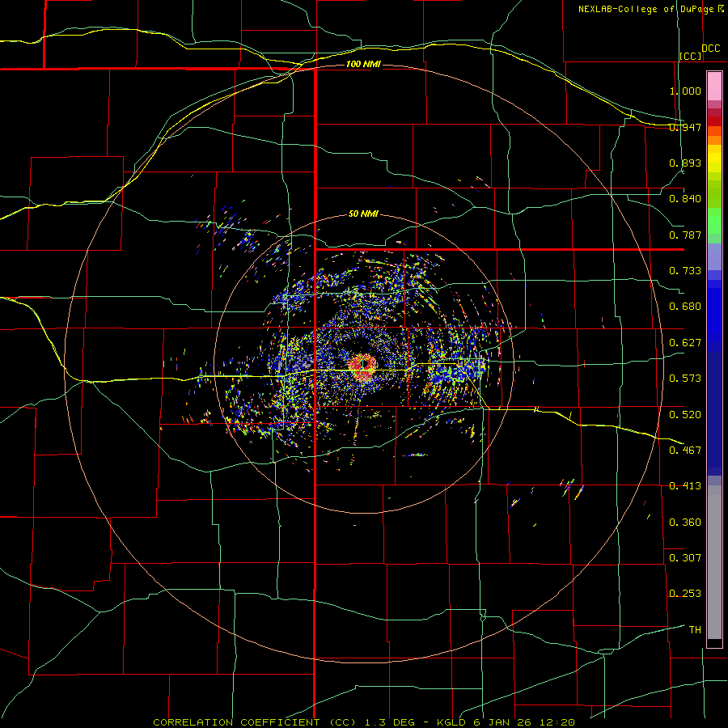Click the [CC] label above the legend

click(691, 56)
